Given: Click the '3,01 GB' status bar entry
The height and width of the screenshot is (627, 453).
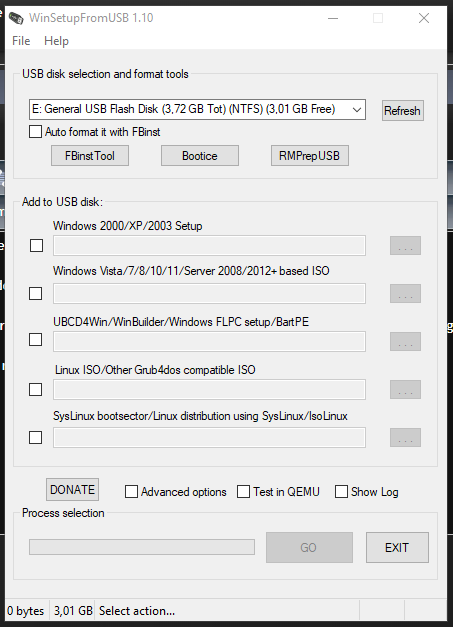Looking at the screenshot, I should (73, 611).
